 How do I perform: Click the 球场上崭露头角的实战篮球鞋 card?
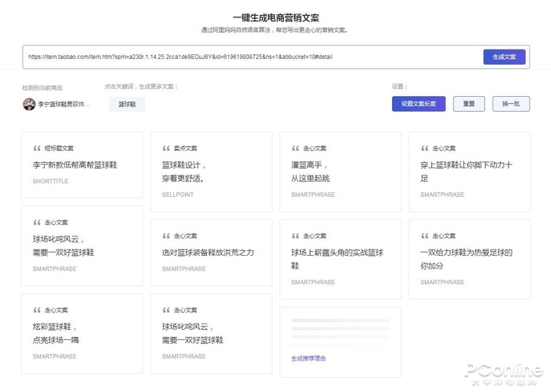(340, 257)
